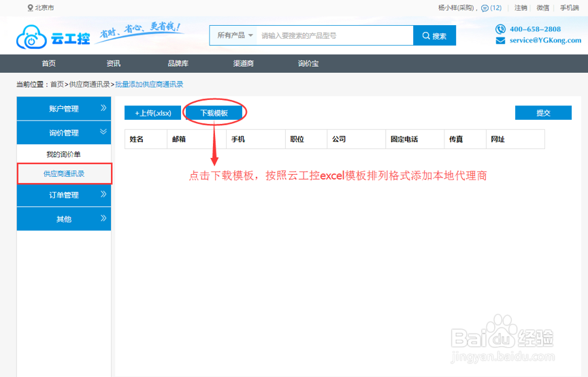
Task: Click the 邮箱 column header
Action: (x=197, y=140)
